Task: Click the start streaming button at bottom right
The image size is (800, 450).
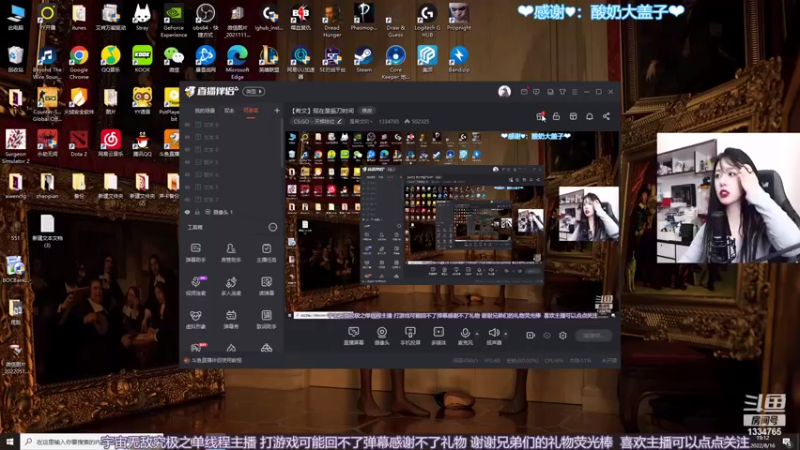Action: point(593,335)
